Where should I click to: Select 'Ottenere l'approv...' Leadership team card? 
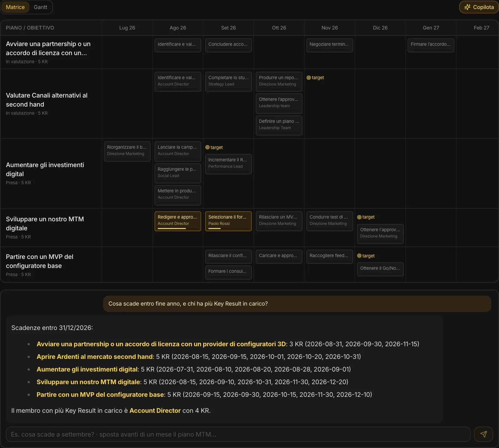pyautogui.click(x=279, y=103)
